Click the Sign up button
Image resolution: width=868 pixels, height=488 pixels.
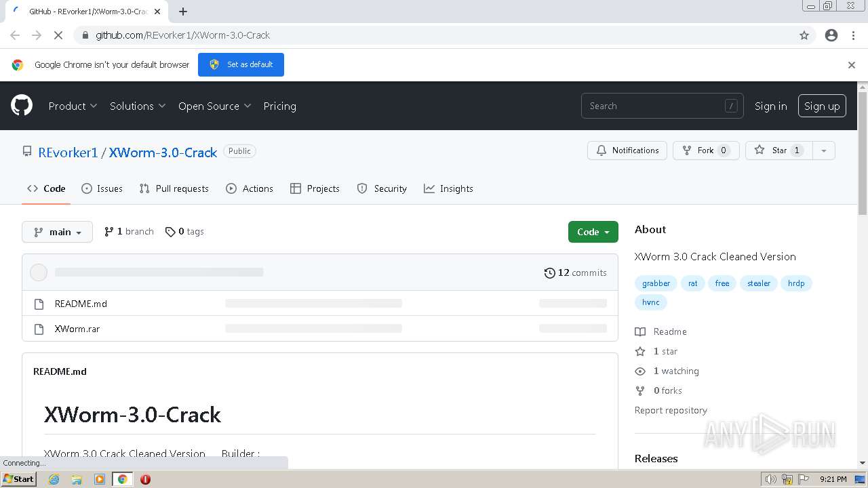tap(822, 106)
